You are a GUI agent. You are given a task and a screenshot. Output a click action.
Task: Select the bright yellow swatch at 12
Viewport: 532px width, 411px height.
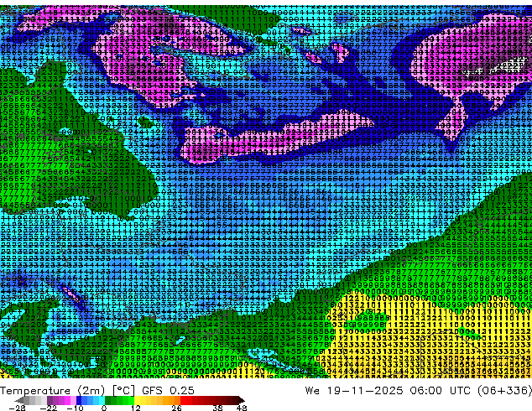point(137,400)
